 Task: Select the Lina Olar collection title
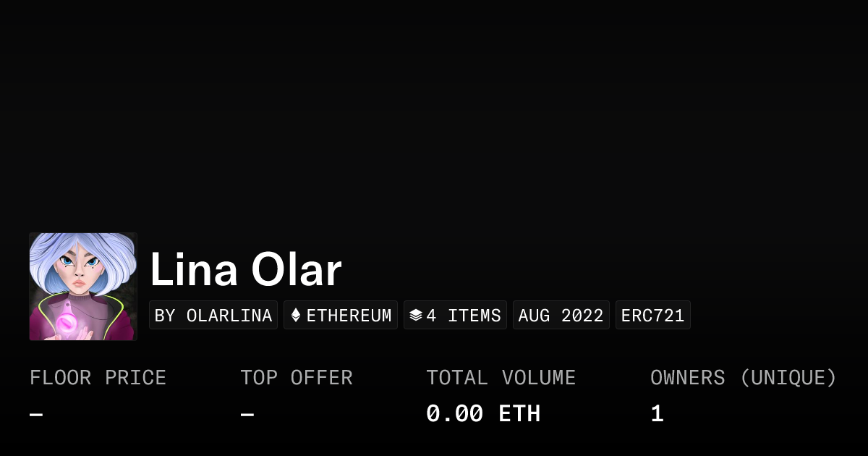click(245, 269)
